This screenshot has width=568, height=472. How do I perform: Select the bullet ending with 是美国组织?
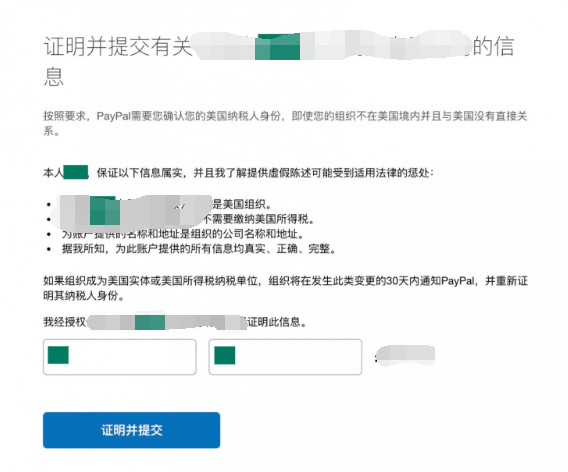coord(159,204)
